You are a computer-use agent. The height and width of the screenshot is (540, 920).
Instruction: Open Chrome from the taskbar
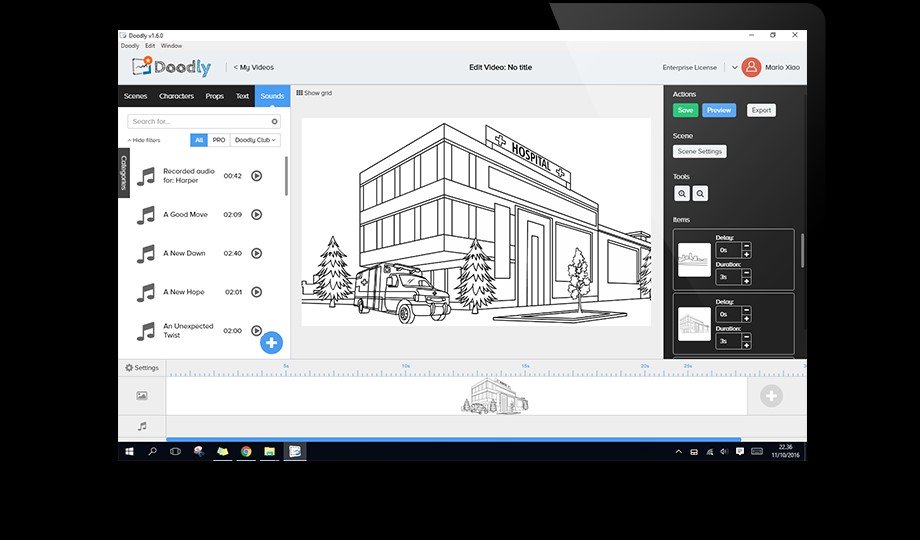246,451
